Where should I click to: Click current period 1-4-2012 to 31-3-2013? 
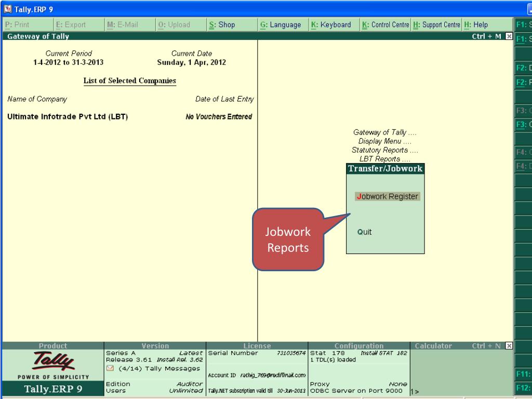pyautogui.click(x=68, y=62)
